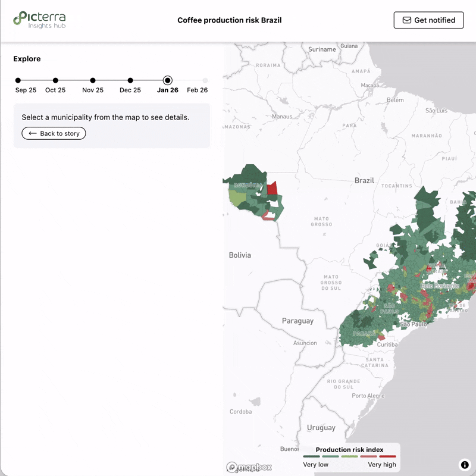
Task: Click the Very high red legend swatch
Action: click(388, 456)
